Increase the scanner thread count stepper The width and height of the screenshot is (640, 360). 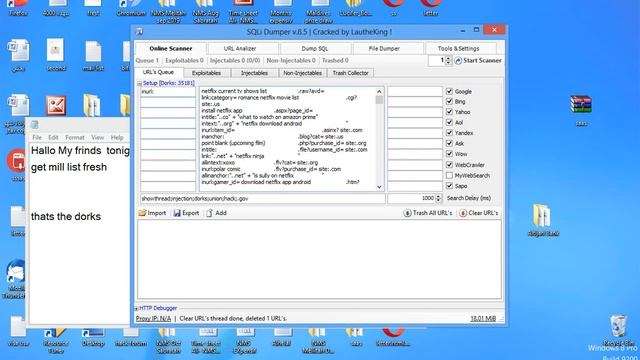pos(449,58)
